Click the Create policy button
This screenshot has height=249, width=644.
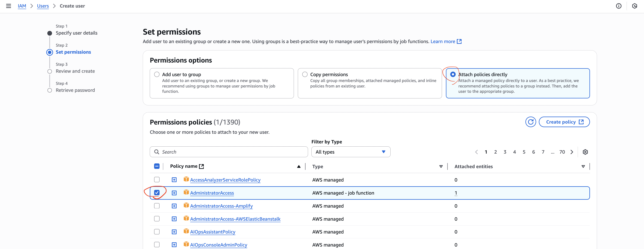[x=564, y=122]
